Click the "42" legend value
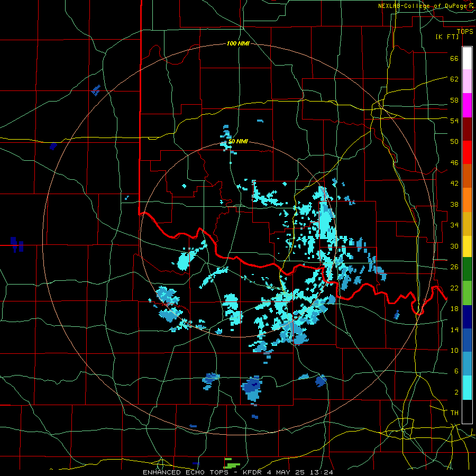 click(454, 184)
